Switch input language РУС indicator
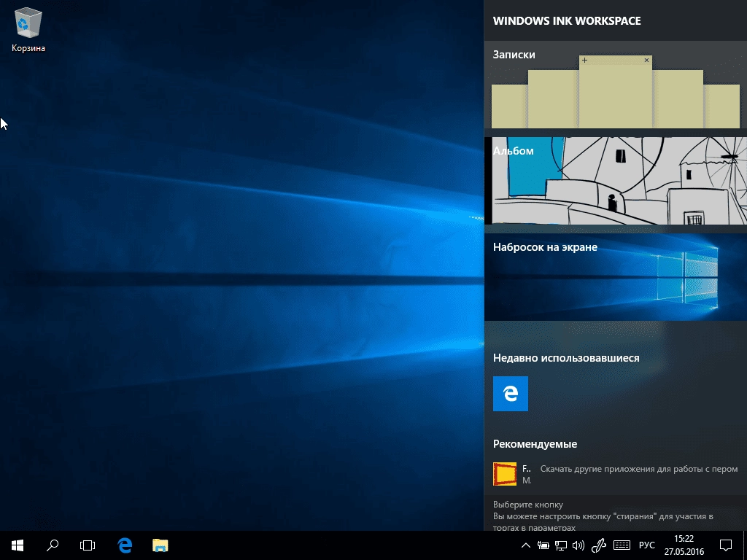Screen dimensions: 747x560 point(646,545)
